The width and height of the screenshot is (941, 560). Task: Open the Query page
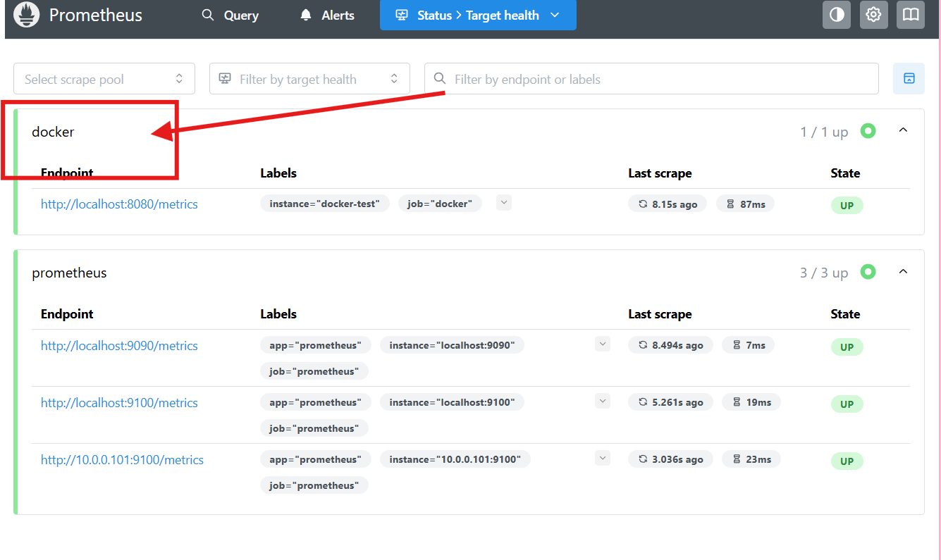click(x=230, y=15)
